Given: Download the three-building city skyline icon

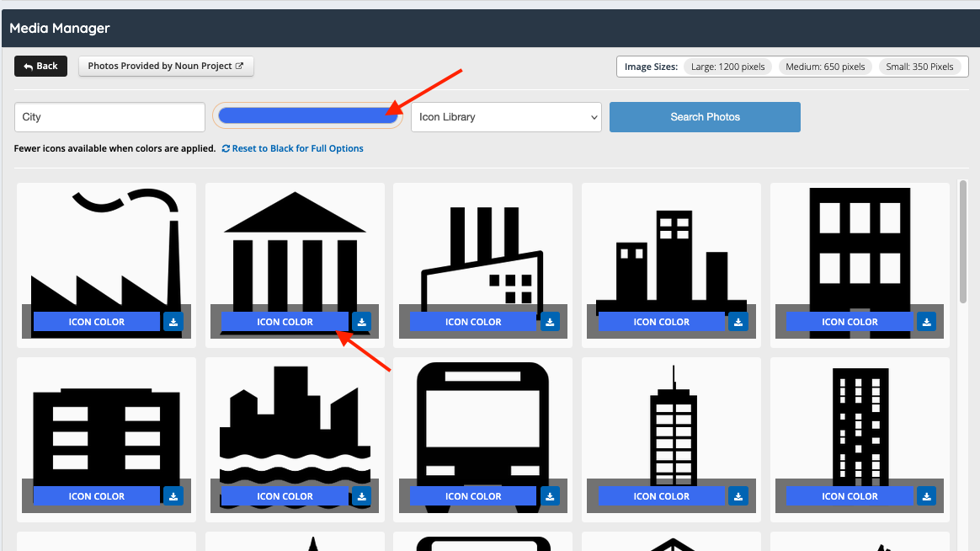Looking at the screenshot, I should 738,322.
